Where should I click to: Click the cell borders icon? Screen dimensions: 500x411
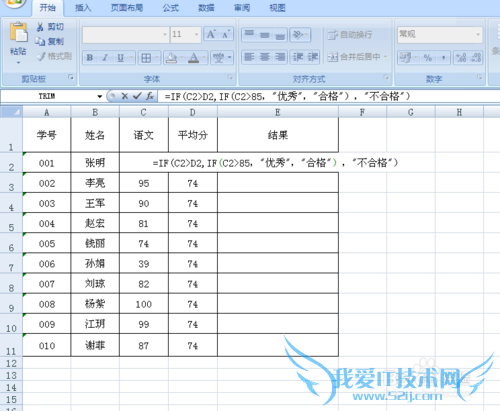tap(146, 58)
